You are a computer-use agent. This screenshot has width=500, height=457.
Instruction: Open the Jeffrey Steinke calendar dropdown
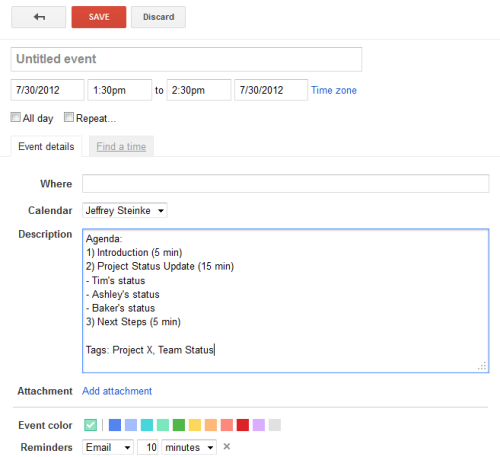click(x=125, y=210)
